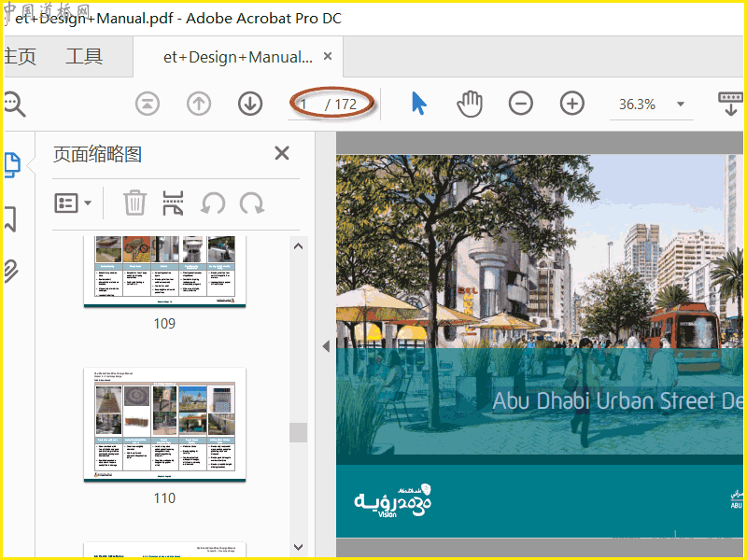Screen dimensions: 747x560
Task: Rotate pages counterclockwise
Action: 213,203
